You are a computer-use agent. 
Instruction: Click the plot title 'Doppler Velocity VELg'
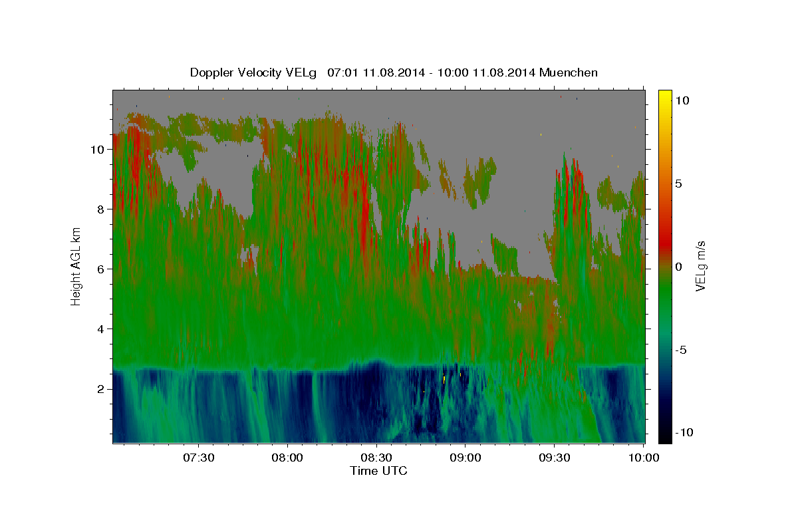tap(253, 72)
